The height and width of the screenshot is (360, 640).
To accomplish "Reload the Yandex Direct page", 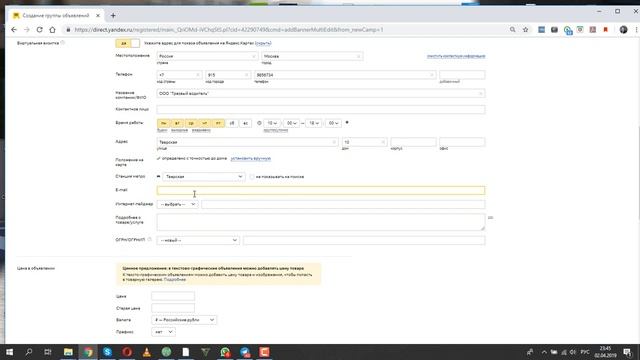I will pos(40,30).
